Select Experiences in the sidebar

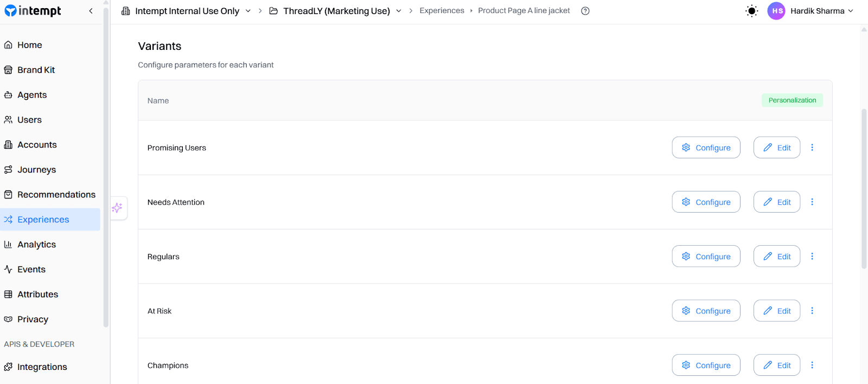pos(50,220)
